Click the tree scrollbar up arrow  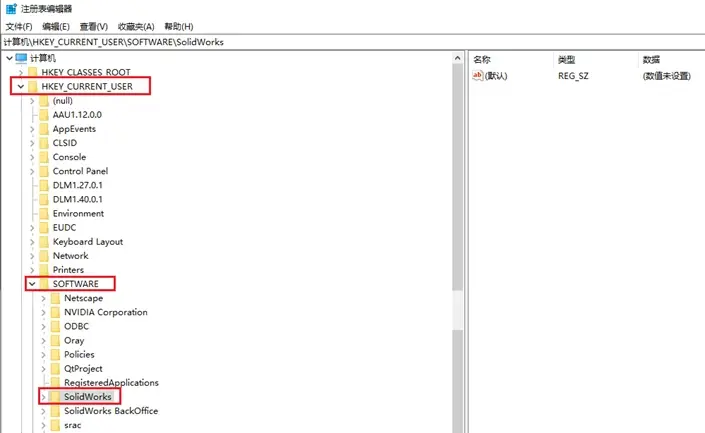coord(457,58)
